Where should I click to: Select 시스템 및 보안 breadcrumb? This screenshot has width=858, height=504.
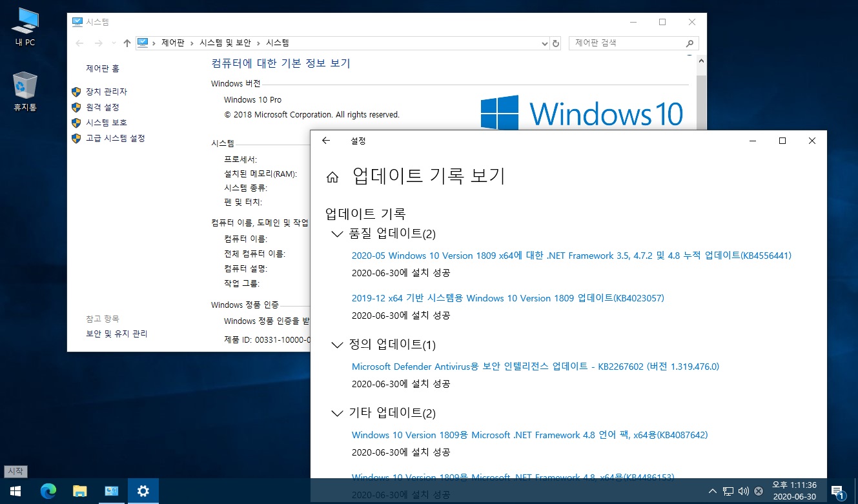pos(225,43)
